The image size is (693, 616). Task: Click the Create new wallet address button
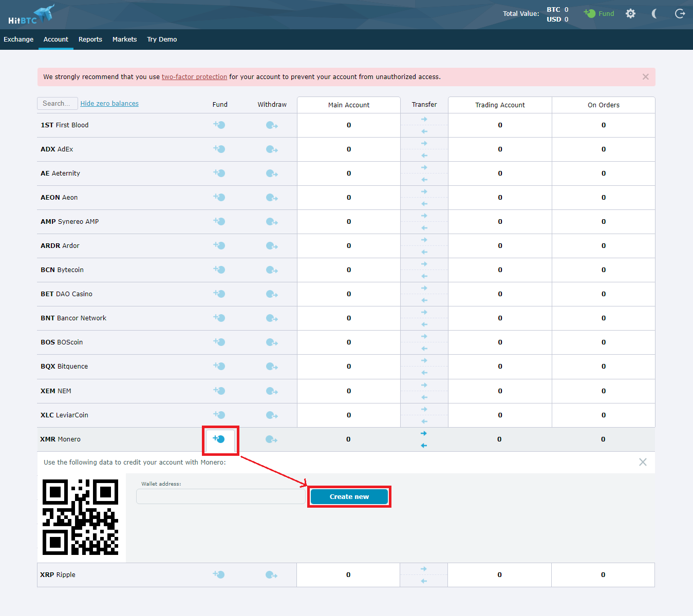coord(349,496)
